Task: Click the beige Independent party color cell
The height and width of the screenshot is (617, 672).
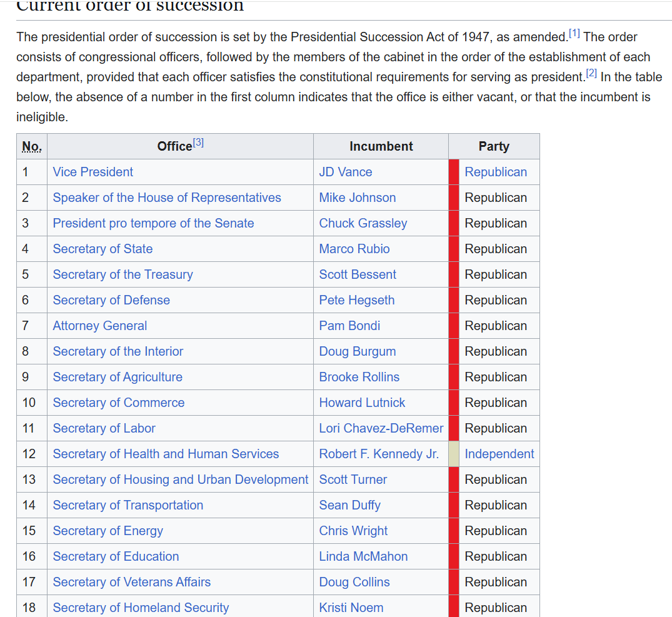Action: tap(454, 454)
